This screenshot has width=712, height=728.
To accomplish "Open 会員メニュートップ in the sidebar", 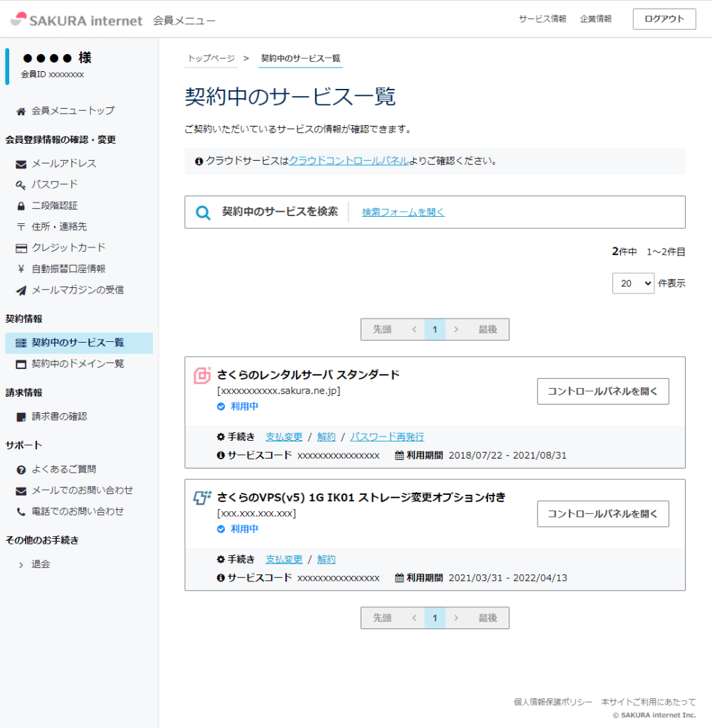I will tap(73, 111).
